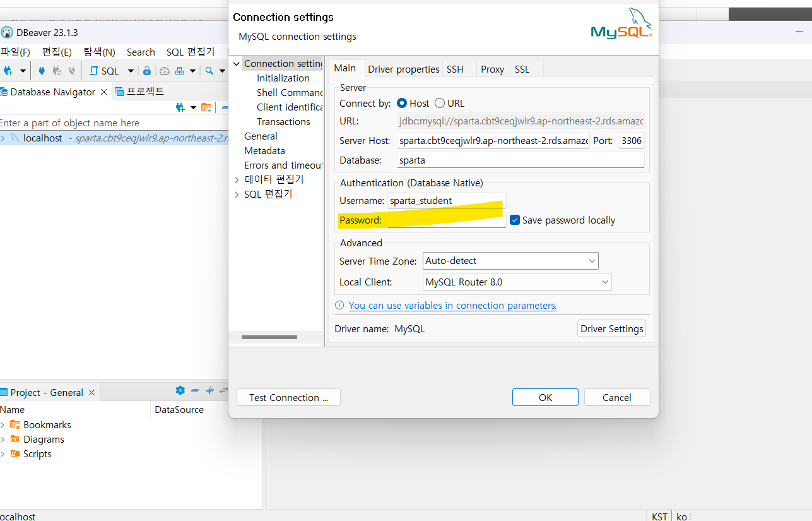Select Metadata in the settings tree
This screenshot has width=812, height=521.
[x=264, y=150]
